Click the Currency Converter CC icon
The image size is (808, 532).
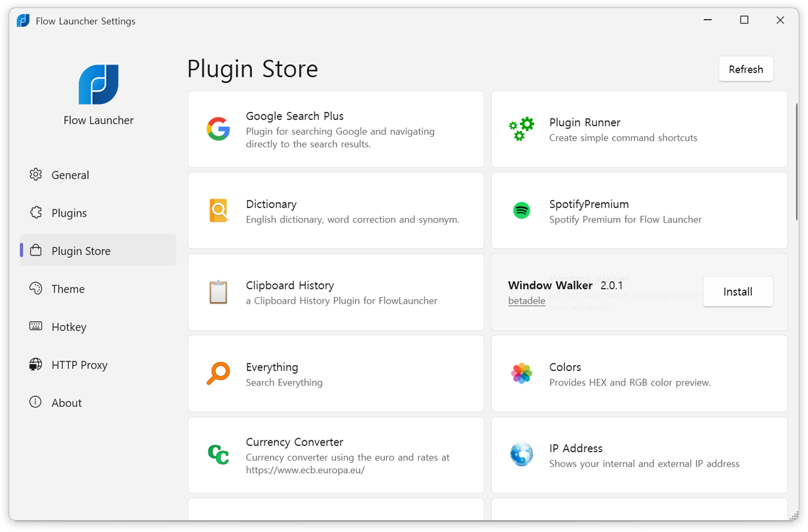(x=218, y=454)
